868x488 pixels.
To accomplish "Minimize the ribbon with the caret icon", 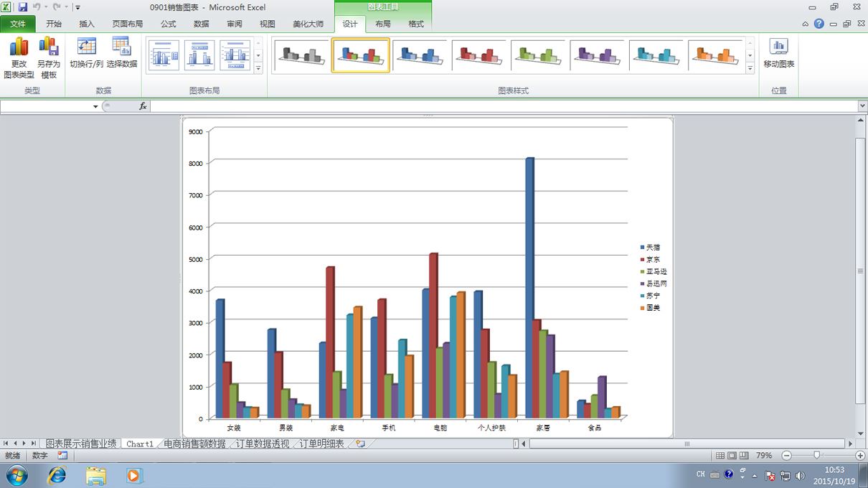I will [x=806, y=24].
